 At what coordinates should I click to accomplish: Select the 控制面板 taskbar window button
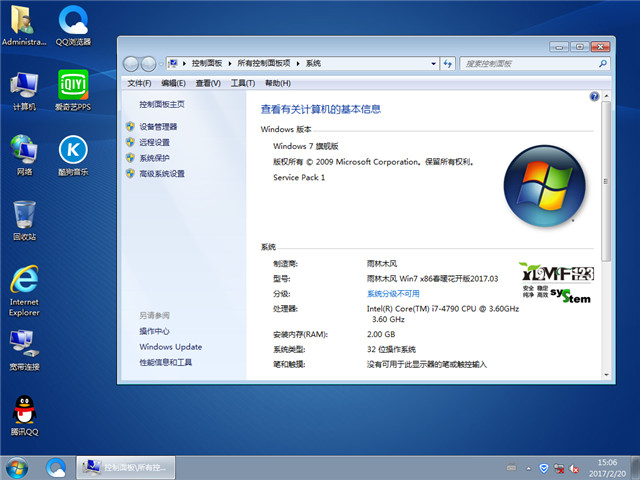coord(126,468)
